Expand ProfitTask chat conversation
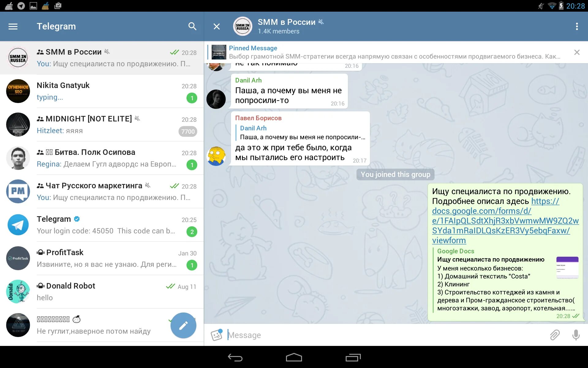588x368 pixels. pos(101,258)
